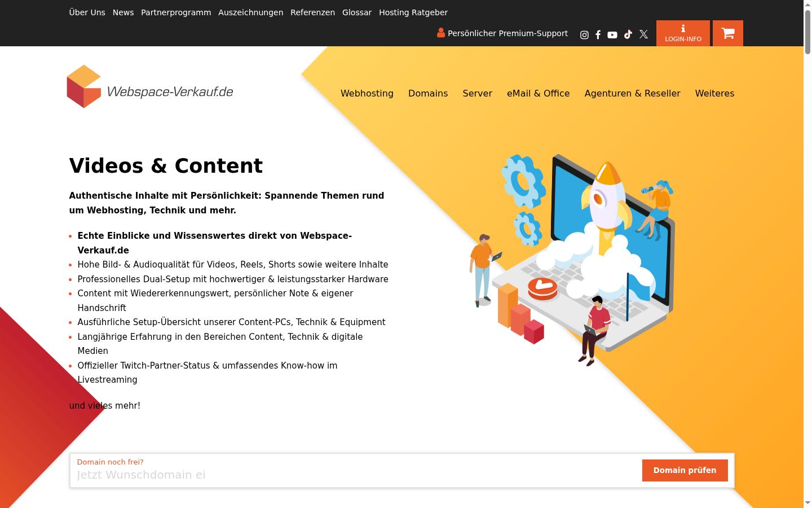This screenshot has width=812, height=508.
Task: Open the Facebook page icon
Action: tap(598, 35)
